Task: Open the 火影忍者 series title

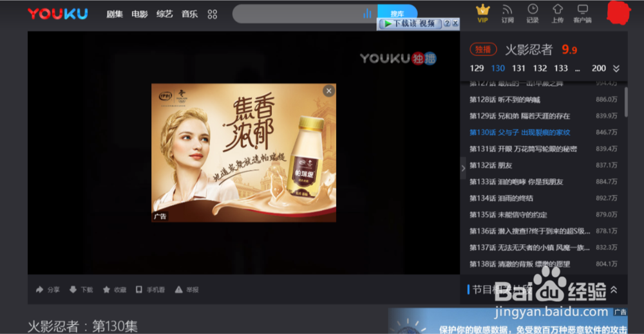Action: (529, 50)
